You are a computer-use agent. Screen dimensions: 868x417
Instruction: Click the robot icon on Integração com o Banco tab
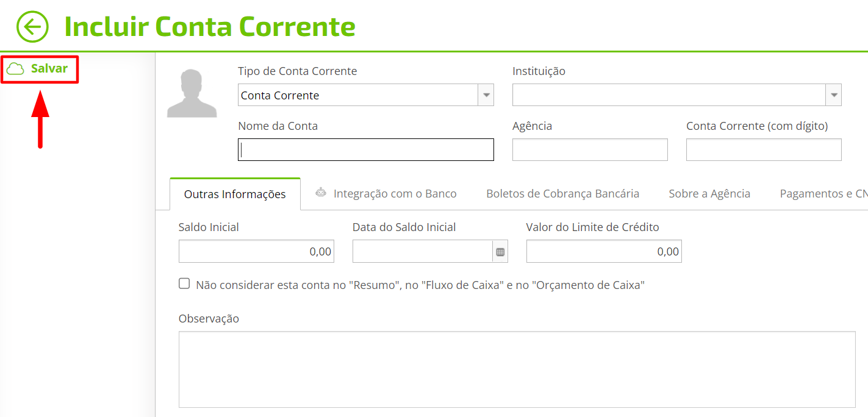321,193
